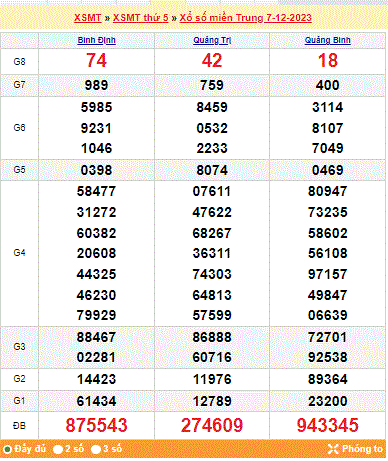Click the G5 number 0469
The image size is (388, 461).
[x=328, y=170]
